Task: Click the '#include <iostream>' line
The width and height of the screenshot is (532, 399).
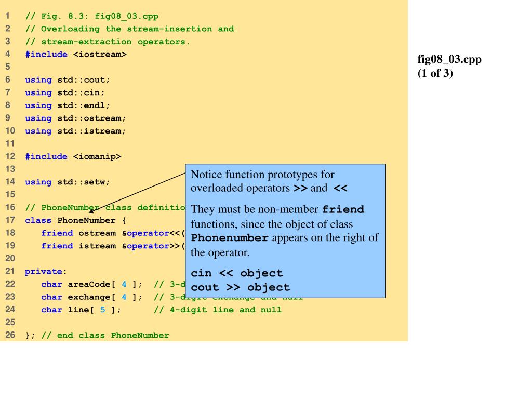Action: tap(76, 54)
